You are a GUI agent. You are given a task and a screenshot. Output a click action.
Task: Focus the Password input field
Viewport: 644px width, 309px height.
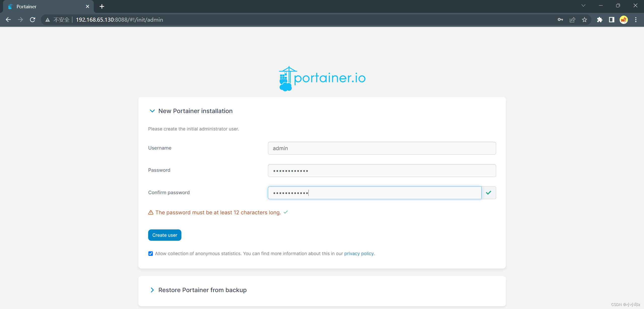382,171
